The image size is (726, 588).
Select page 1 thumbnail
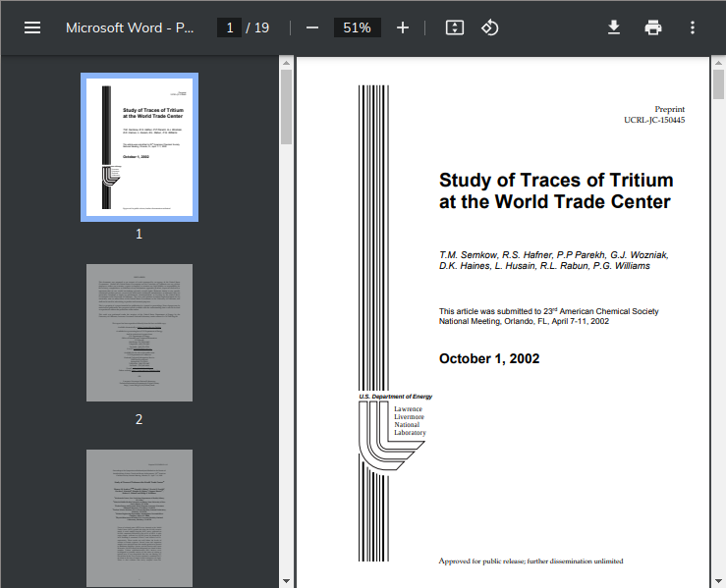pyautogui.click(x=140, y=147)
